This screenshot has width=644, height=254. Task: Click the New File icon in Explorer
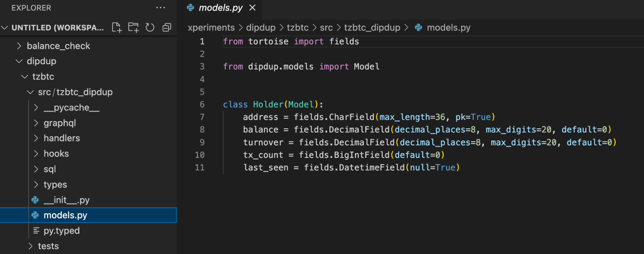point(117,27)
